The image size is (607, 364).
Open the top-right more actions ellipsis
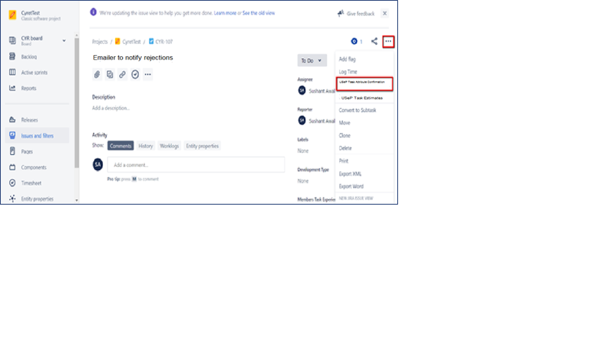(x=388, y=41)
